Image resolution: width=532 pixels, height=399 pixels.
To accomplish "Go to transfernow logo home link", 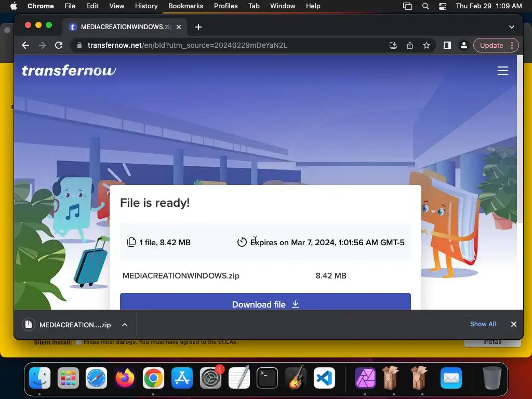I will coord(69,71).
